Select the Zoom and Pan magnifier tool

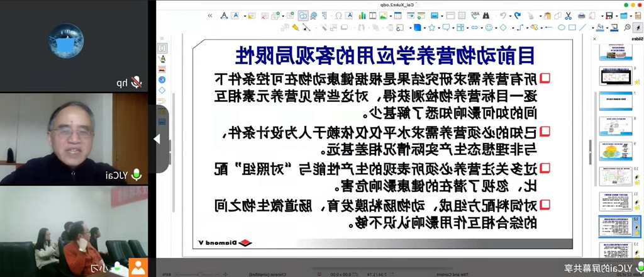click(x=627, y=28)
